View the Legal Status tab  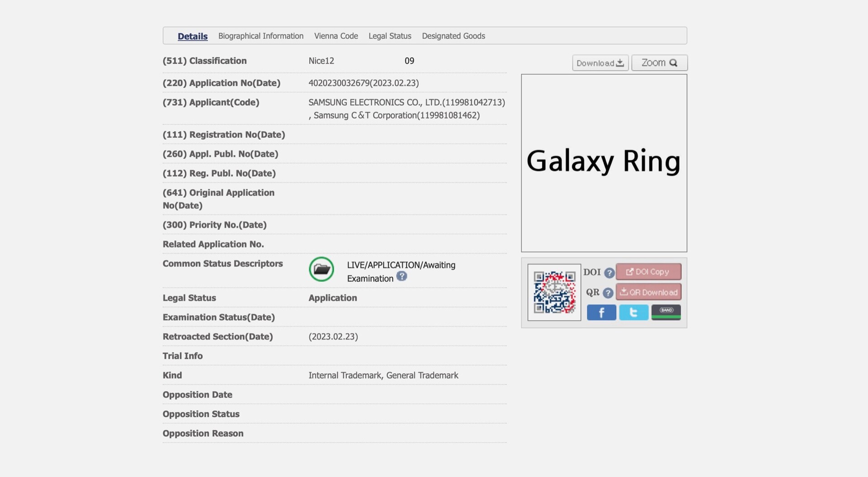pos(390,36)
